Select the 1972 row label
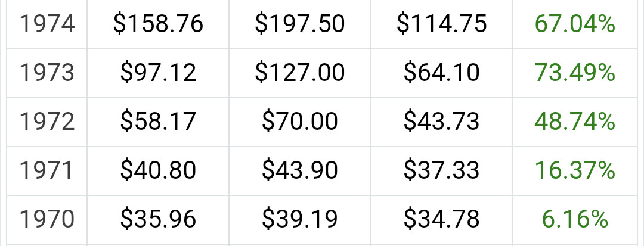This screenshot has height=246, width=644. tap(47, 122)
